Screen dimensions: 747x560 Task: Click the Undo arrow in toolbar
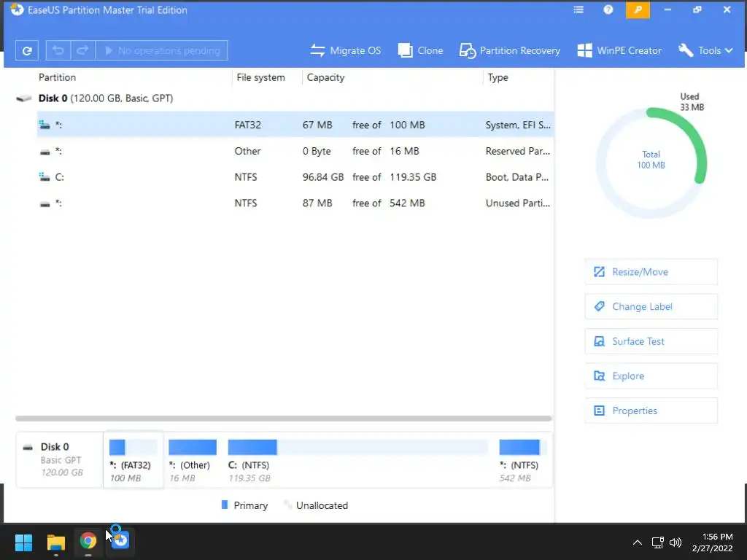(x=58, y=50)
